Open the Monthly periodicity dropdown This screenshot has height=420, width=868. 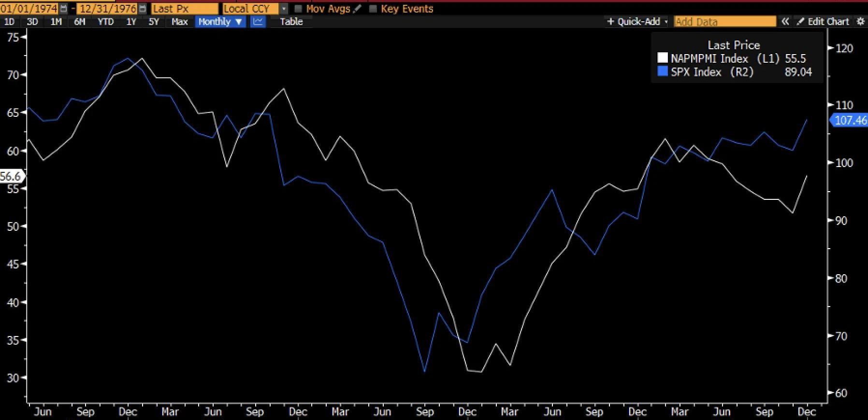click(220, 22)
